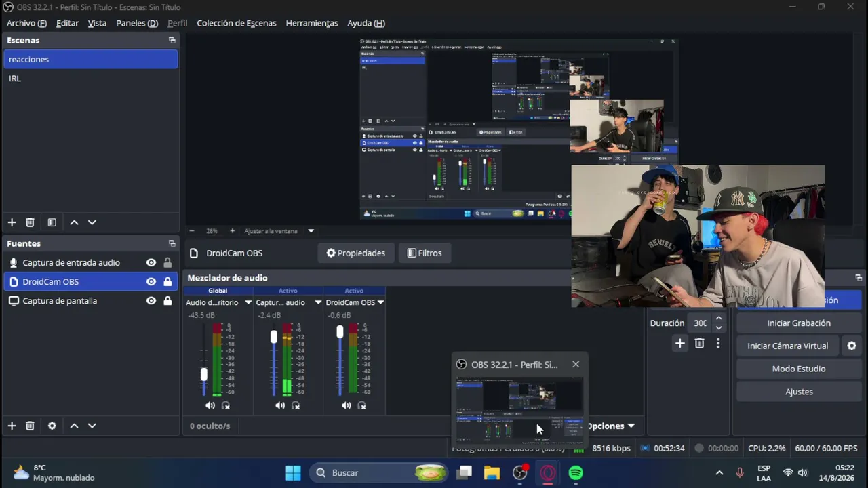
Task: Open Ajustes from the Controles panel
Action: click(x=799, y=392)
